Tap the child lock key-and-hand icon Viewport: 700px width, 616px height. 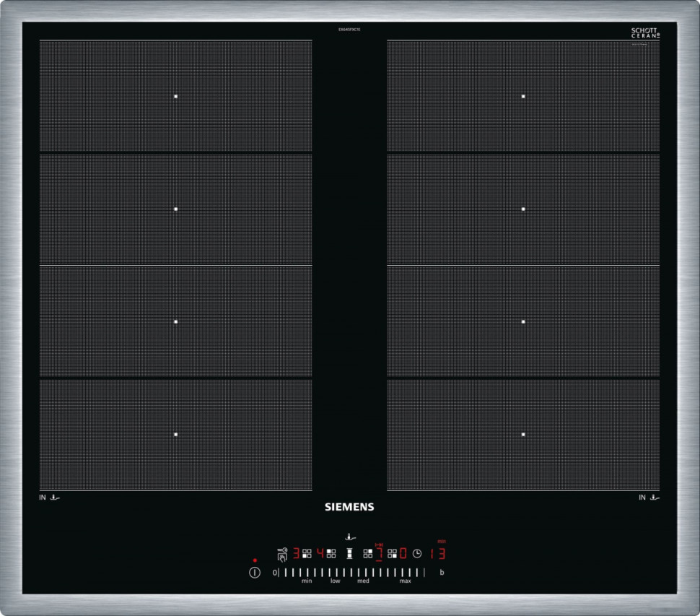[x=281, y=554]
